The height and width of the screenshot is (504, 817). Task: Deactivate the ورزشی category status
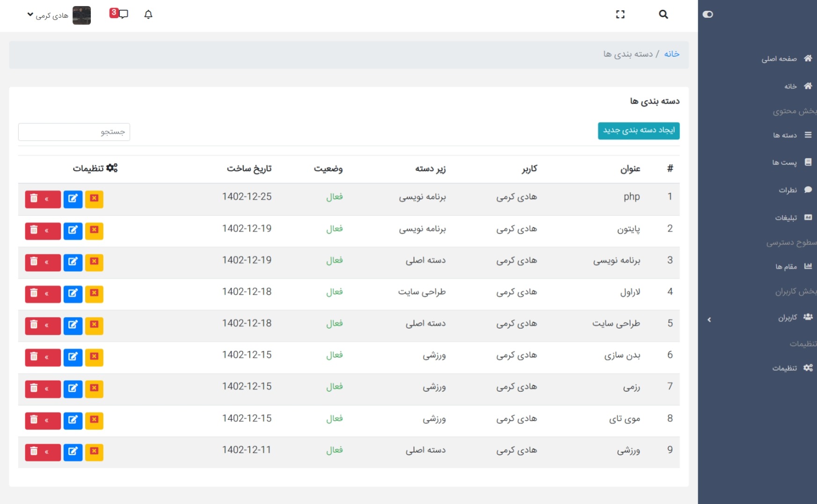tap(94, 452)
